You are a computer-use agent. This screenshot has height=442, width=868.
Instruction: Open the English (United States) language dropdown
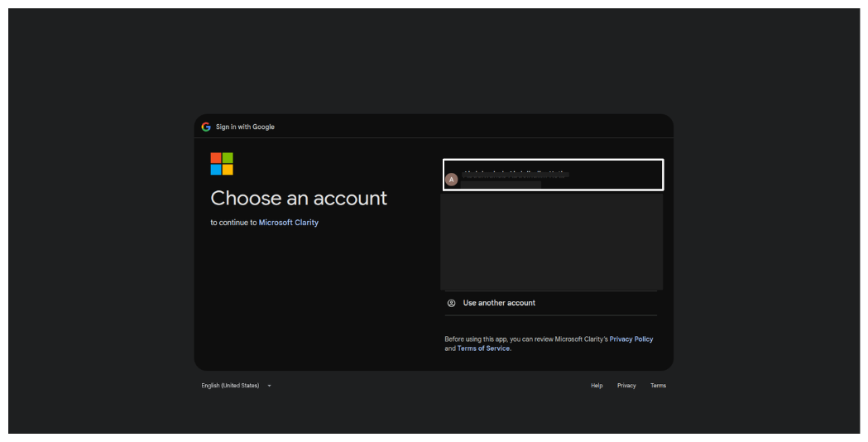[x=237, y=386]
